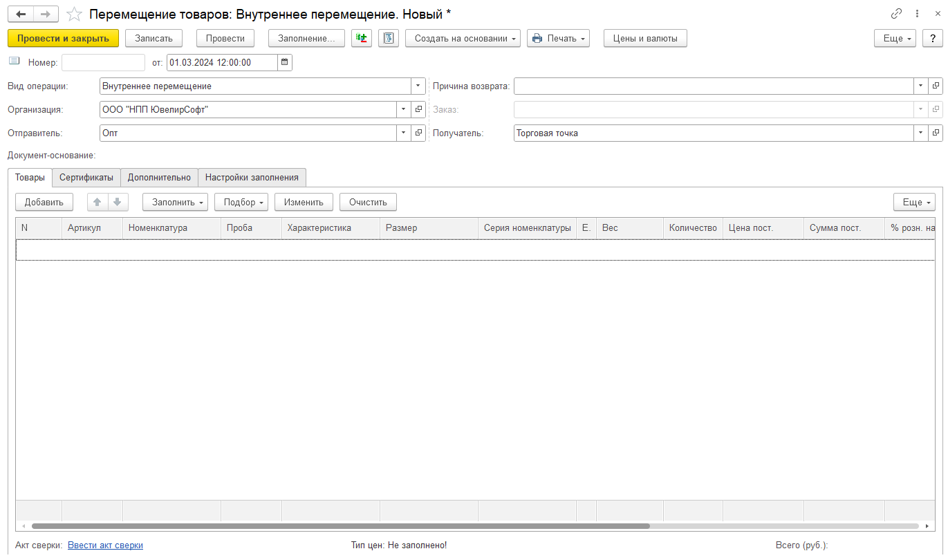
Task: Click Серия номенклатуры column header
Action: tap(527, 227)
